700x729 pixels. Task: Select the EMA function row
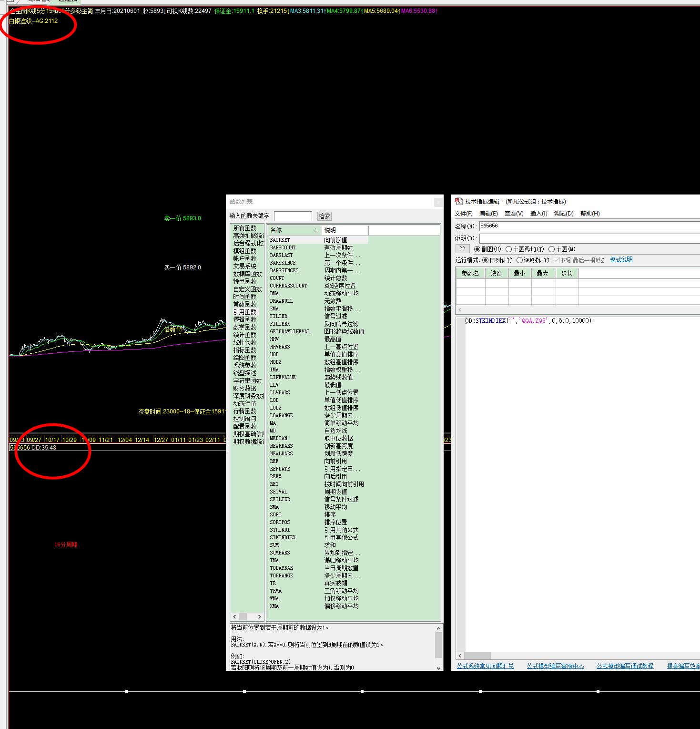point(318,309)
